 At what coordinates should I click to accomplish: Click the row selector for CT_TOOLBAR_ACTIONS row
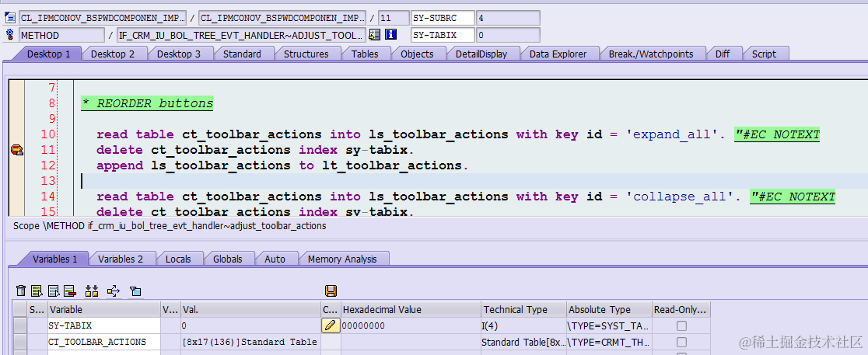20,343
